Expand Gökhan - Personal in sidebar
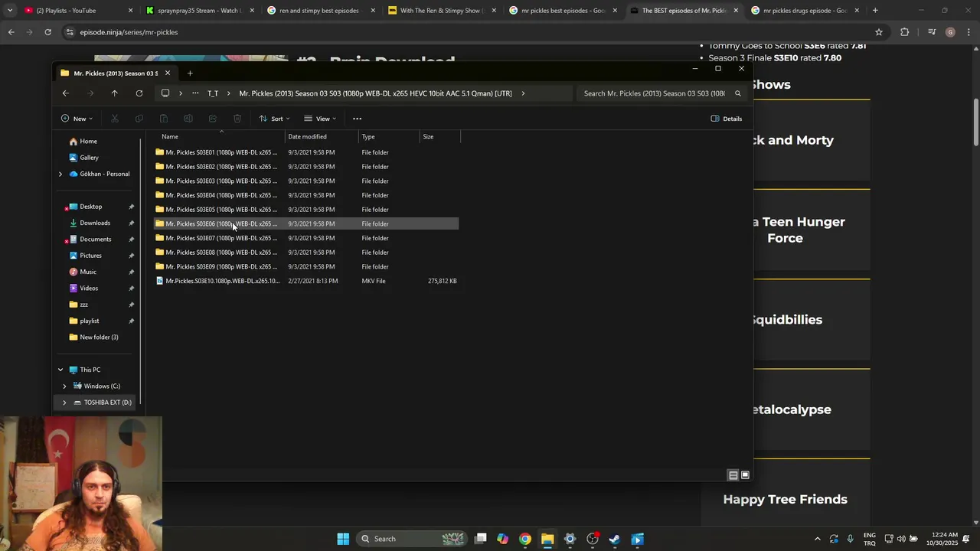Viewport: 980px width, 551px height. tap(60, 174)
